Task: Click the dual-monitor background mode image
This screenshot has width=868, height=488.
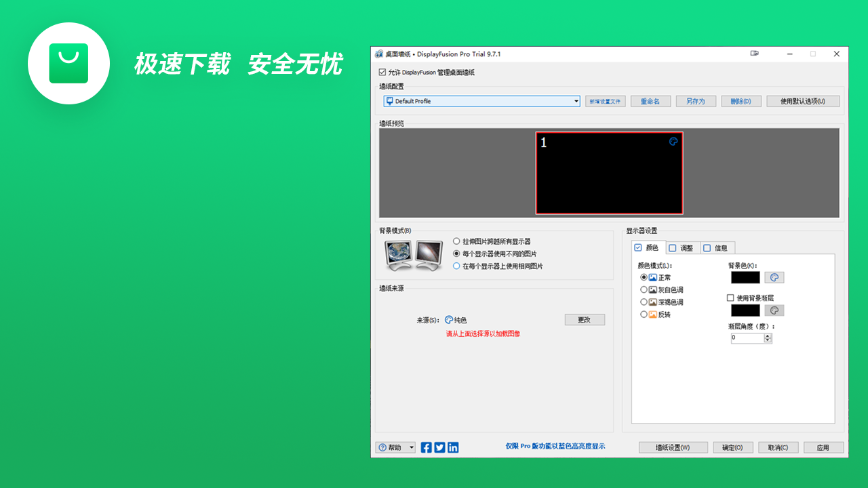Action: pos(413,256)
